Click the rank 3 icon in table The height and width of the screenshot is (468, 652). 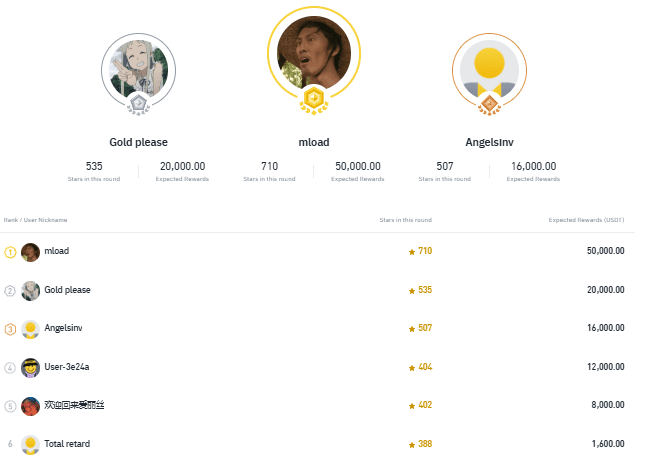click(11, 328)
